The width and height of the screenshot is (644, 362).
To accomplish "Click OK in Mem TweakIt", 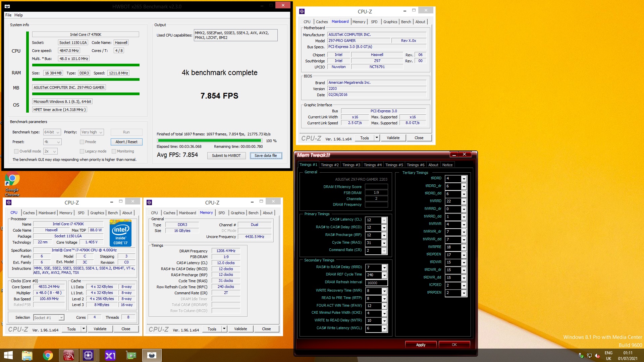I will coord(454,345).
